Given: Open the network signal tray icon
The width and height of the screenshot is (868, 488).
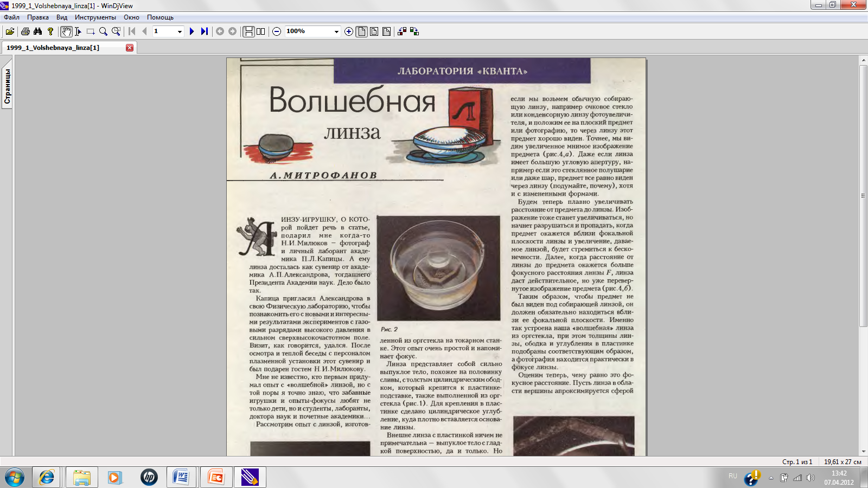Looking at the screenshot, I should click(797, 478).
